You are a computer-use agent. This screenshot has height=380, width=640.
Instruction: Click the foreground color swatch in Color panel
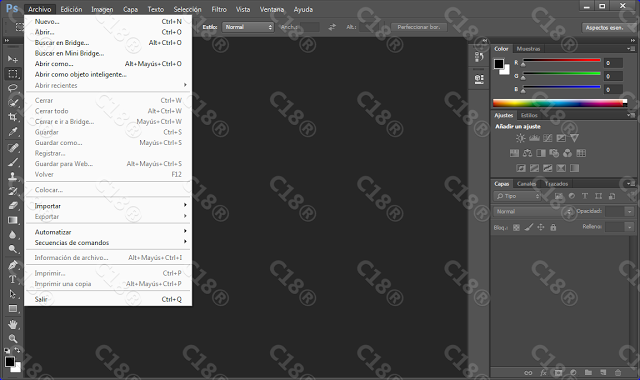[499, 64]
